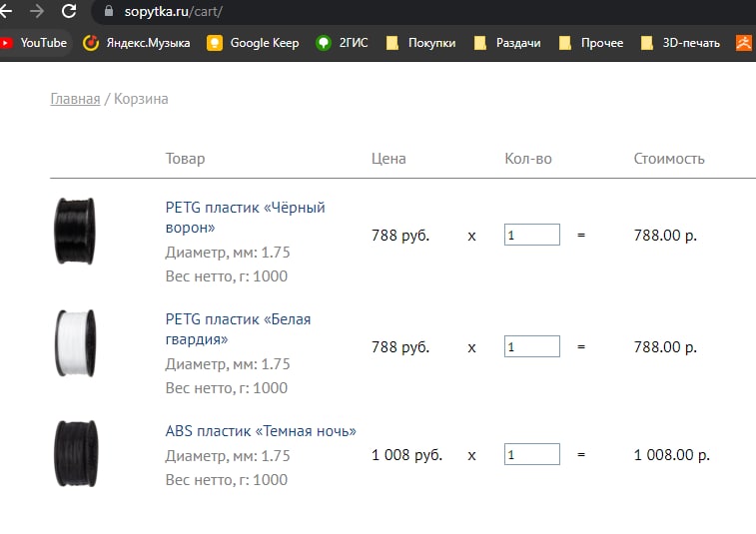Image resolution: width=756 pixels, height=534 pixels.
Task: Open the Покупки bookmarks folder
Action: pos(420,43)
